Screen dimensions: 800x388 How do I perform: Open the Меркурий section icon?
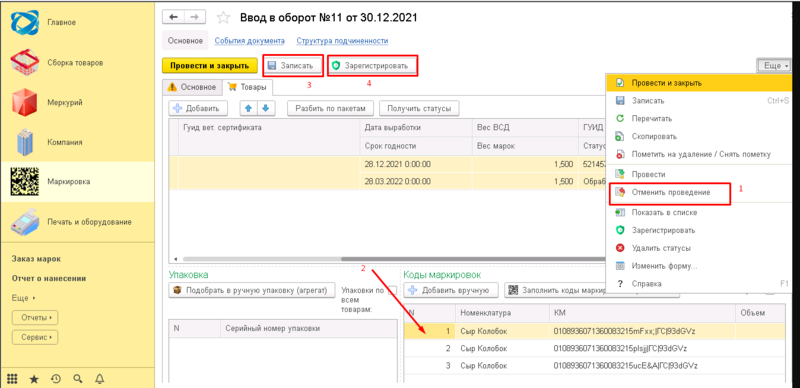click(x=25, y=103)
